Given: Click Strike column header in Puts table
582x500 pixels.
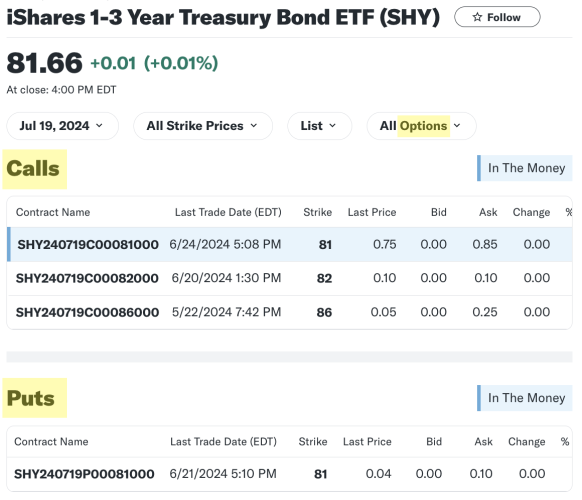Looking at the screenshot, I should pyautogui.click(x=313, y=442).
